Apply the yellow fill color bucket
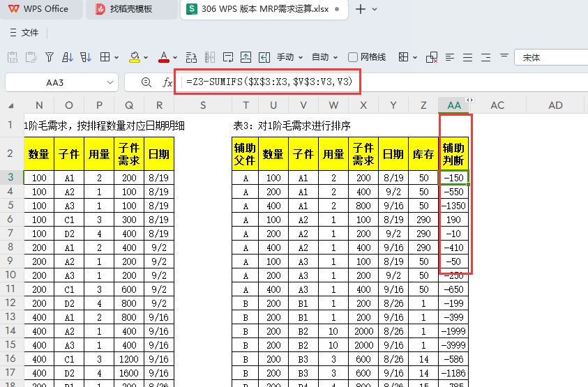The height and width of the screenshot is (387, 588). tap(134, 57)
